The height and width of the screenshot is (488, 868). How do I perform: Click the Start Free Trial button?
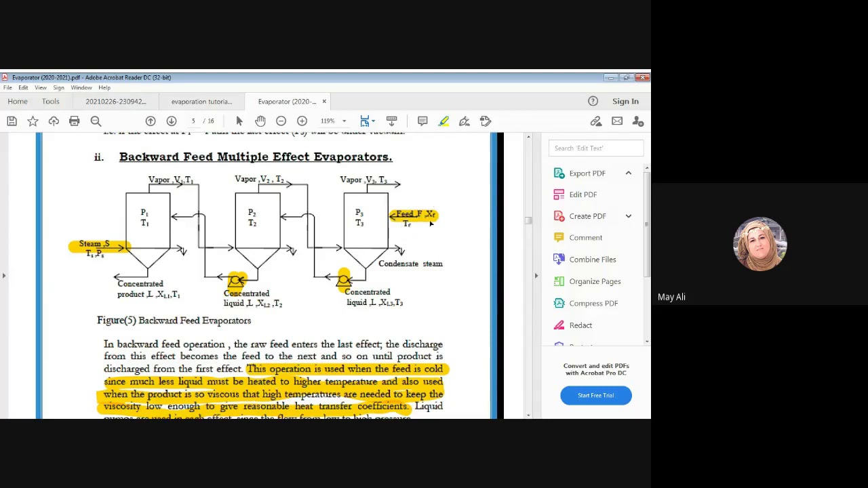(x=596, y=395)
